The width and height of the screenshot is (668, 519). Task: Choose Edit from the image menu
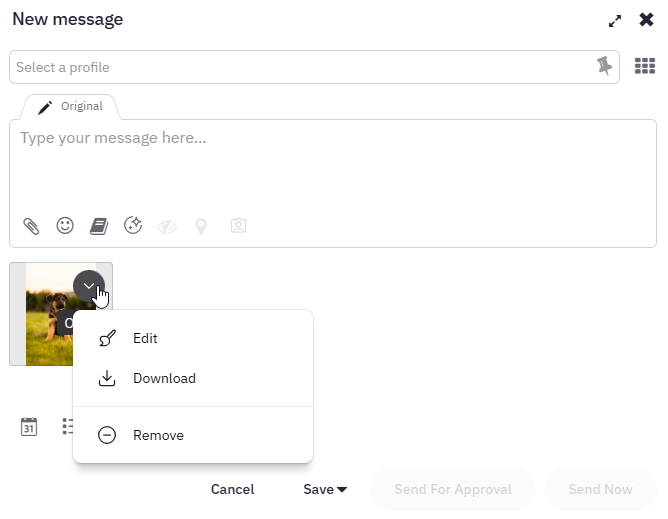(x=145, y=339)
